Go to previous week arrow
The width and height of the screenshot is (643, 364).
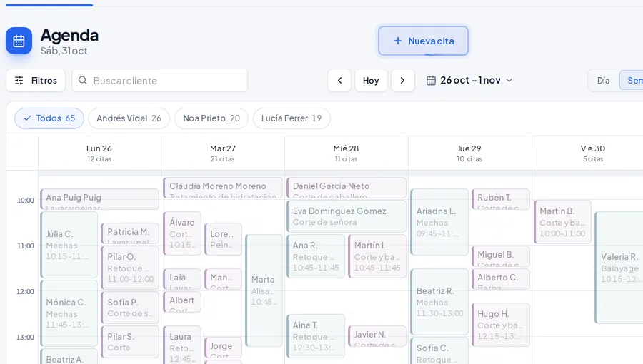339,80
